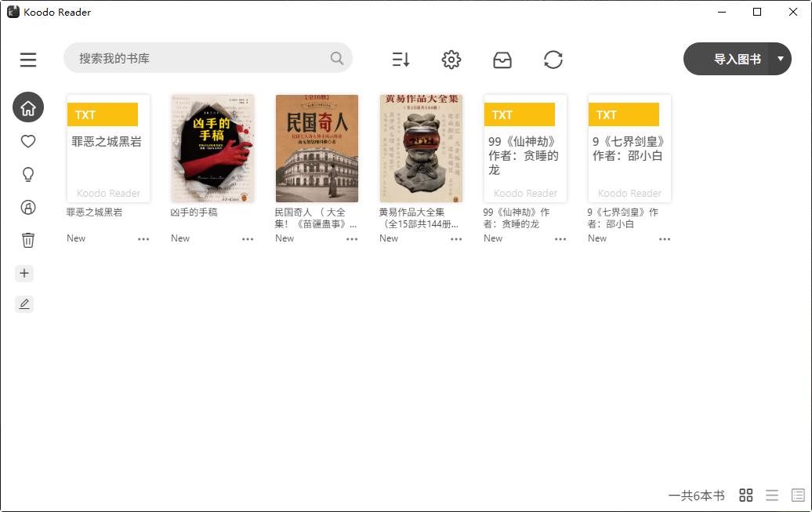Open favorites heart icon in sidebar
This screenshot has width=812, height=512.
28,141
